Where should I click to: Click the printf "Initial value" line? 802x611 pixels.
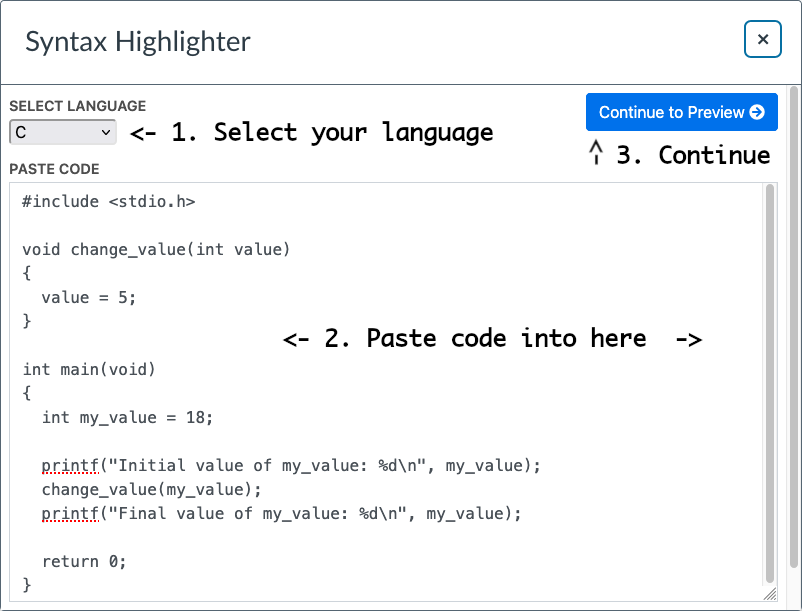291,466
